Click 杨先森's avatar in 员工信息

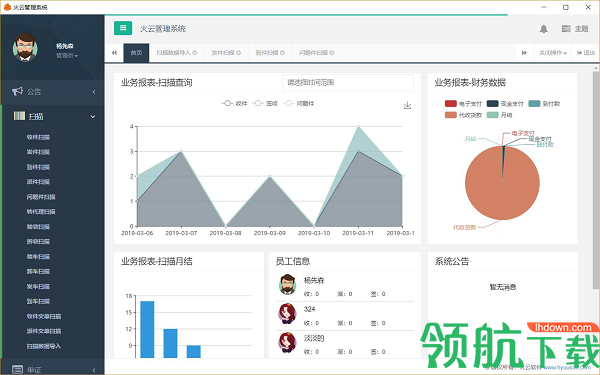pyautogui.click(x=287, y=284)
